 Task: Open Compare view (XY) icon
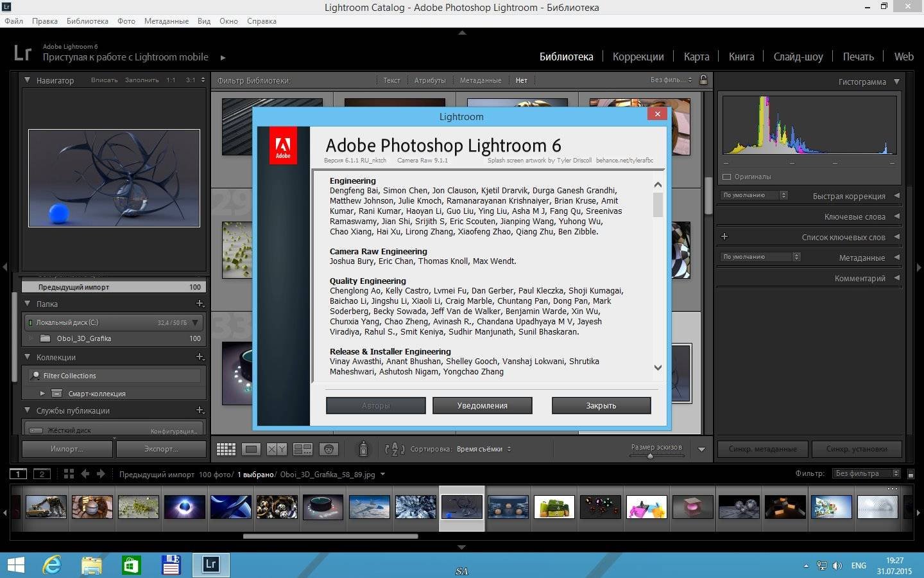click(277, 449)
